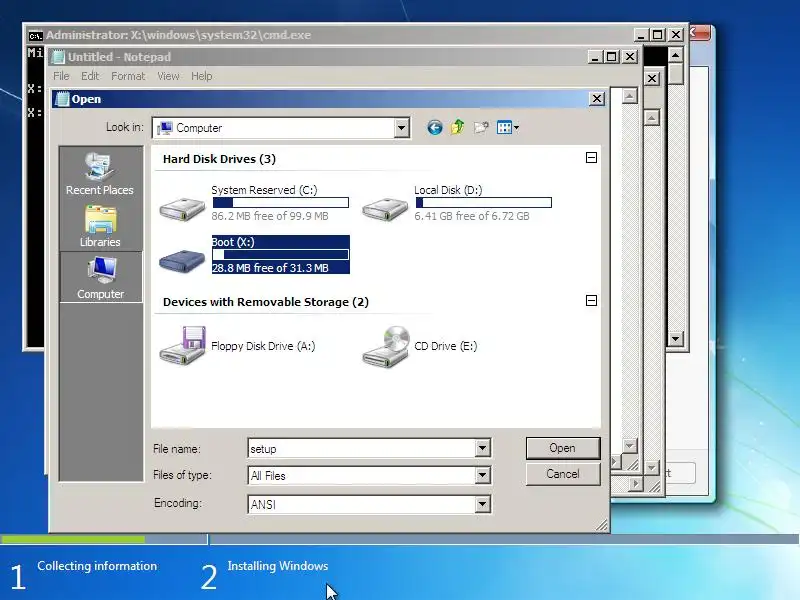Create a new folder using toolbar icon
This screenshot has width=800, height=600.
click(x=481, y=127)
